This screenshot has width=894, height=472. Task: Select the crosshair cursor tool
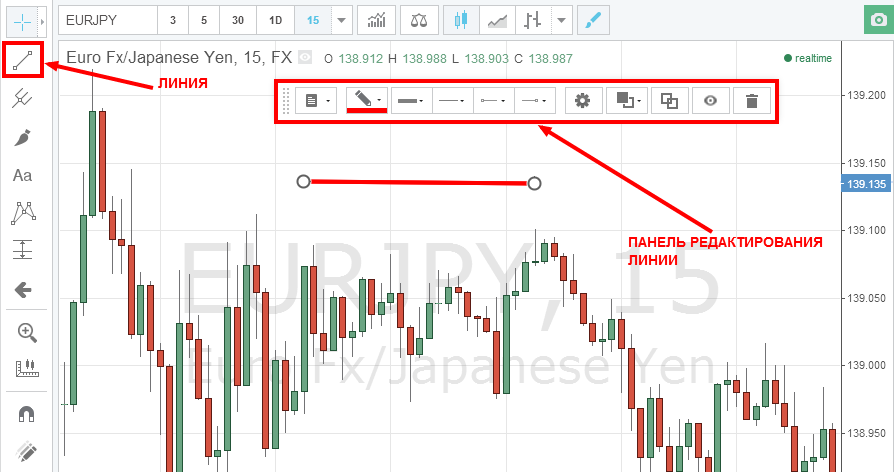[22, 21]
